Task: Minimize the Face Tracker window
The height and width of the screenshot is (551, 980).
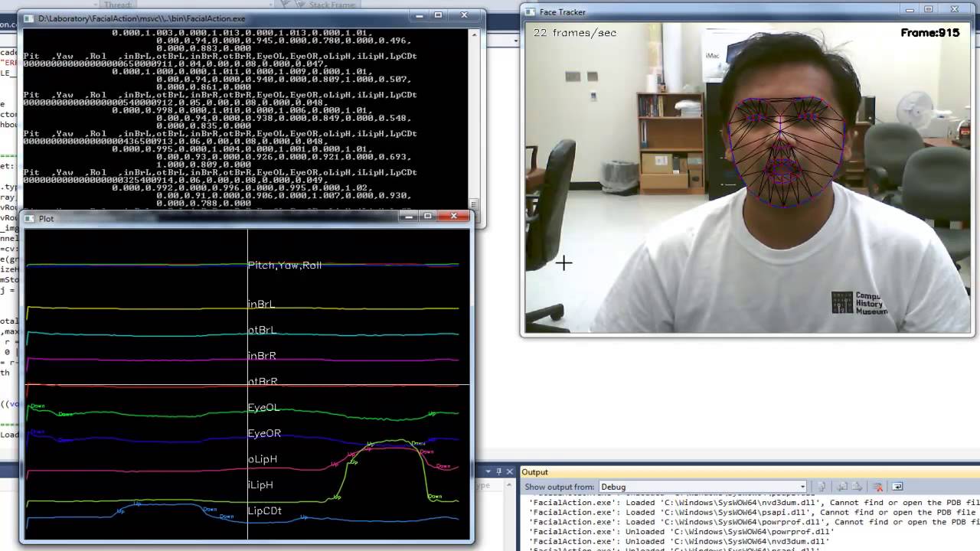Action: coord(910,10)
